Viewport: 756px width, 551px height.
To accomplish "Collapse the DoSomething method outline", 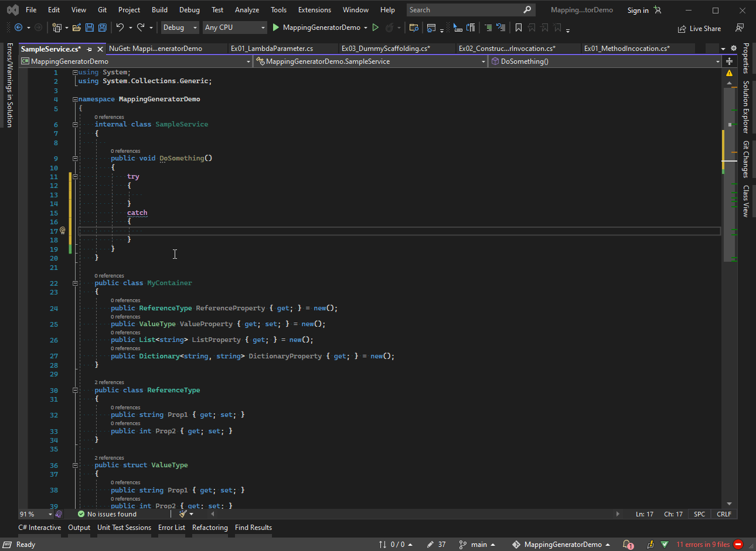I will 75,159.
